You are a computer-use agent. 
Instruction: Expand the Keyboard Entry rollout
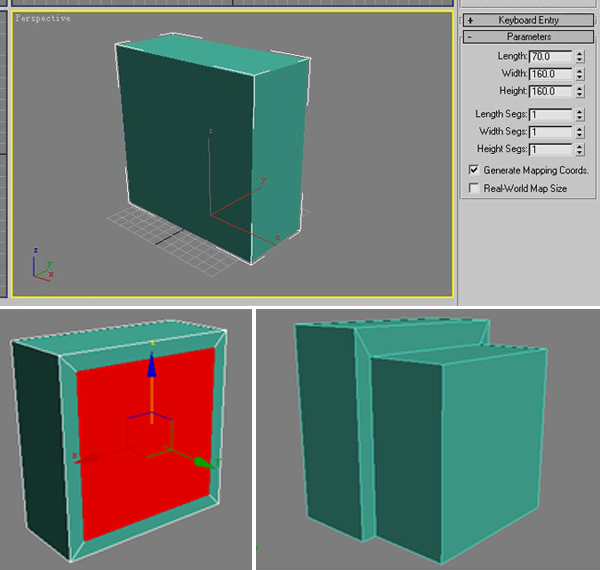click(x=528, y=20)
